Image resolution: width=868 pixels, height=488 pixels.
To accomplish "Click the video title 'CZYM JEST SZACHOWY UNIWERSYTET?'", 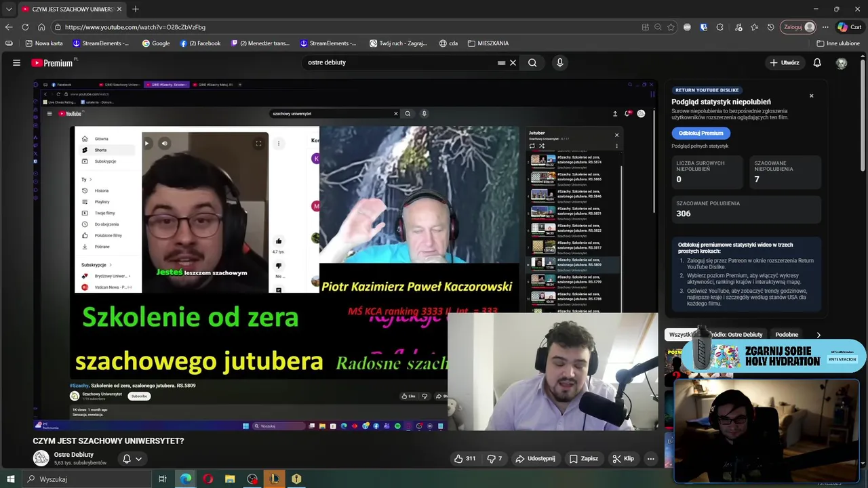I will (108, 441).
